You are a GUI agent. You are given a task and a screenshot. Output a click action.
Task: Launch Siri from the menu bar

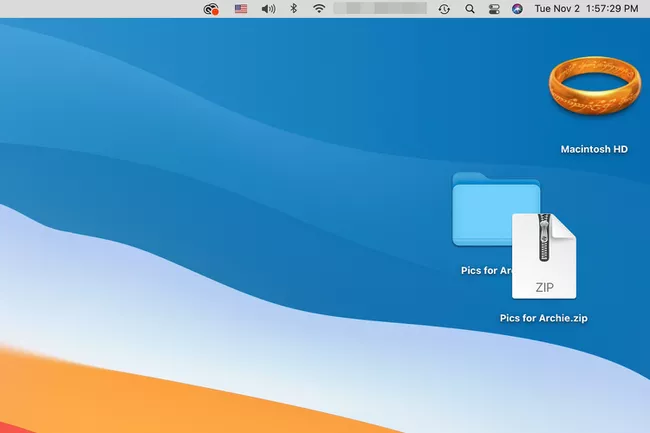[x=517, y=8]
